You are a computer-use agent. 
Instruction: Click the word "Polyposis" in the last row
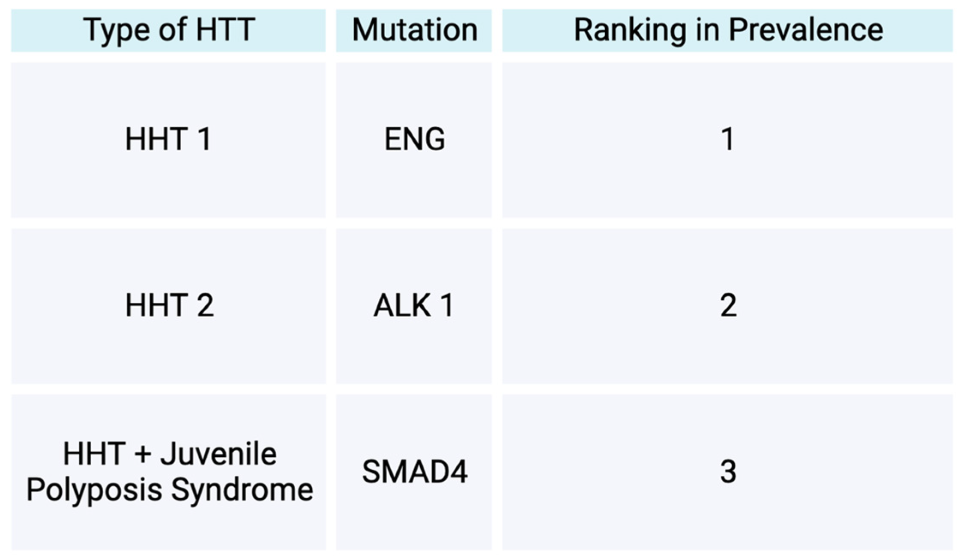click(x=94, y=490)
